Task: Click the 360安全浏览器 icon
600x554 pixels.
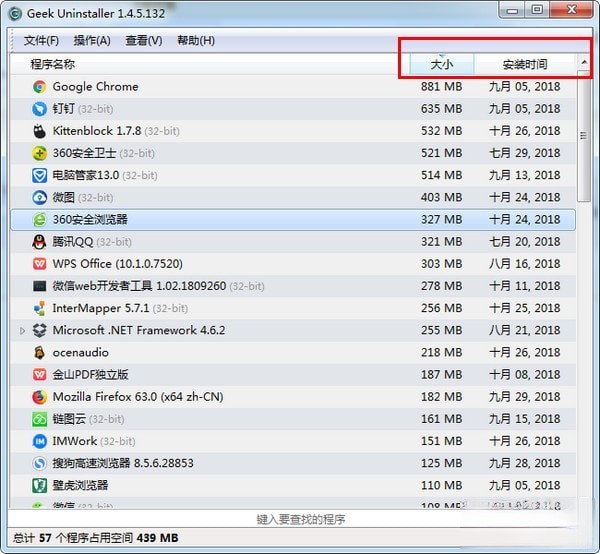Action: (39, 220)
